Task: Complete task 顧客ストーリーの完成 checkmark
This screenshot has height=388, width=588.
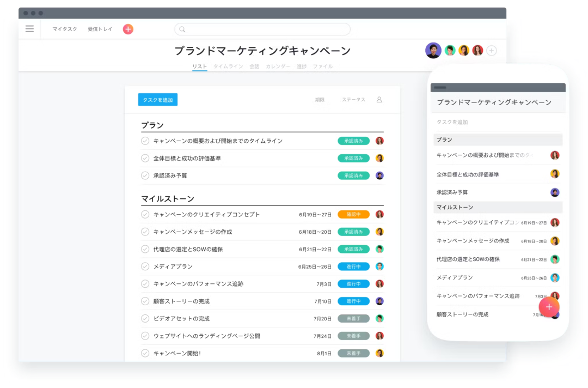Action: click(145, 301)
